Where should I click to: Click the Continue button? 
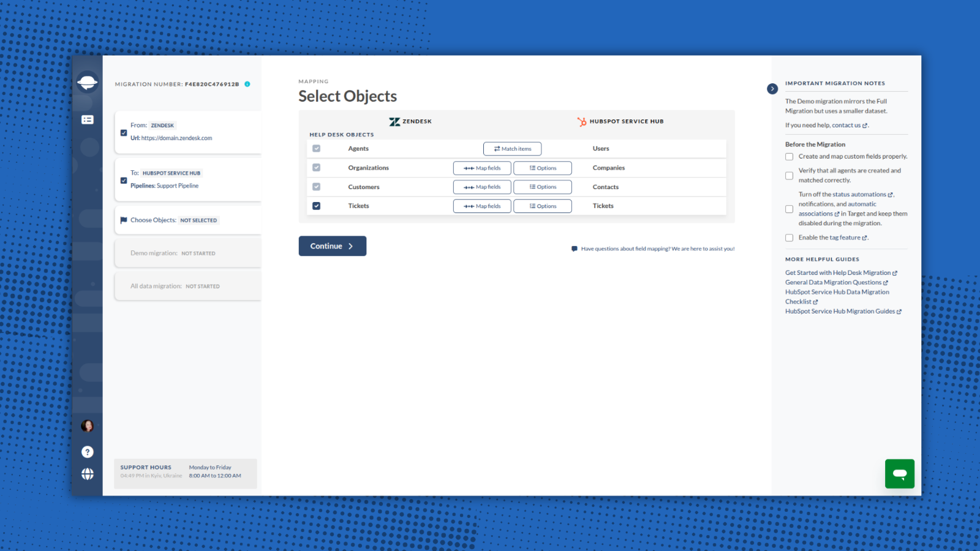(332, 246)
